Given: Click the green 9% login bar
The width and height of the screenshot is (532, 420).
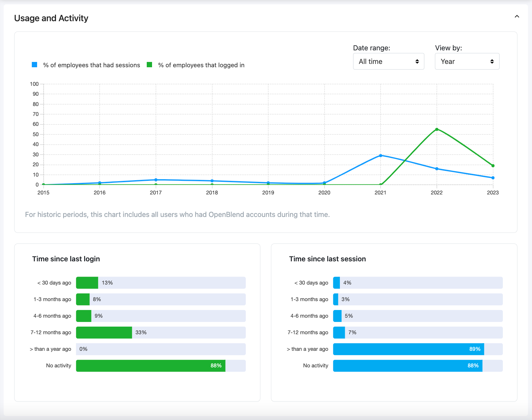Looking at the screenshot, I should pos(84,316).
